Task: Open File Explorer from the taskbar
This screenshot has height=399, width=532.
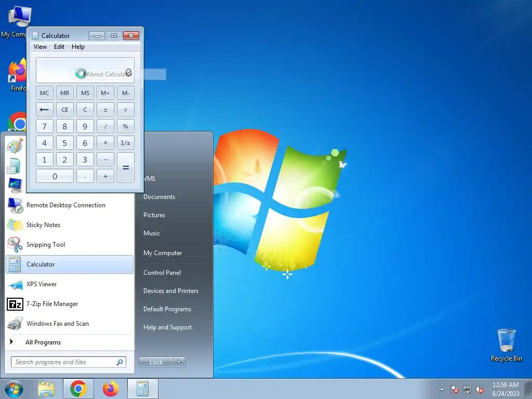Action: [x=46, y=389]
